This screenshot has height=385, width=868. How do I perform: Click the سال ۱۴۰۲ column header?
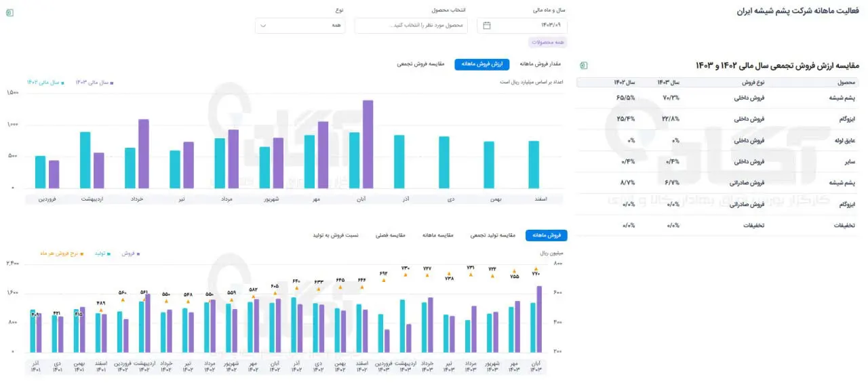[624, 82]
